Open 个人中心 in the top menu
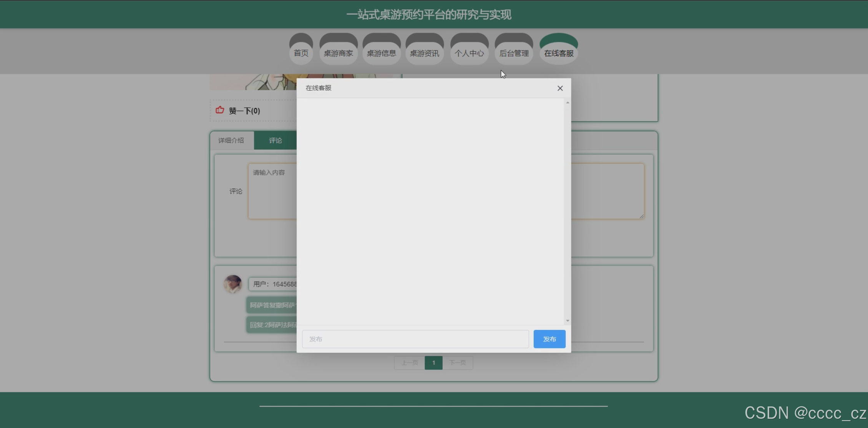The image size is (868, 428). pyautogui.click(x=469, y=53)
